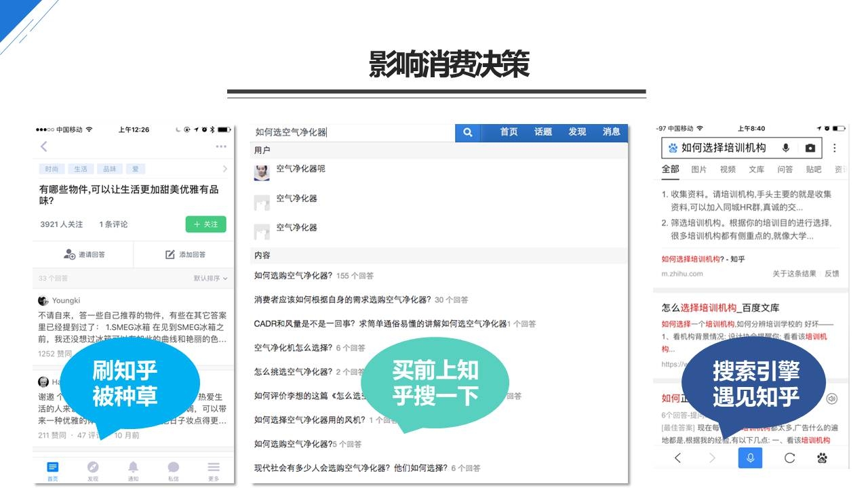Open the three-dot more menu in Zhihu header
Viewport: 868px width, 488px height.
tap(221, 146)
